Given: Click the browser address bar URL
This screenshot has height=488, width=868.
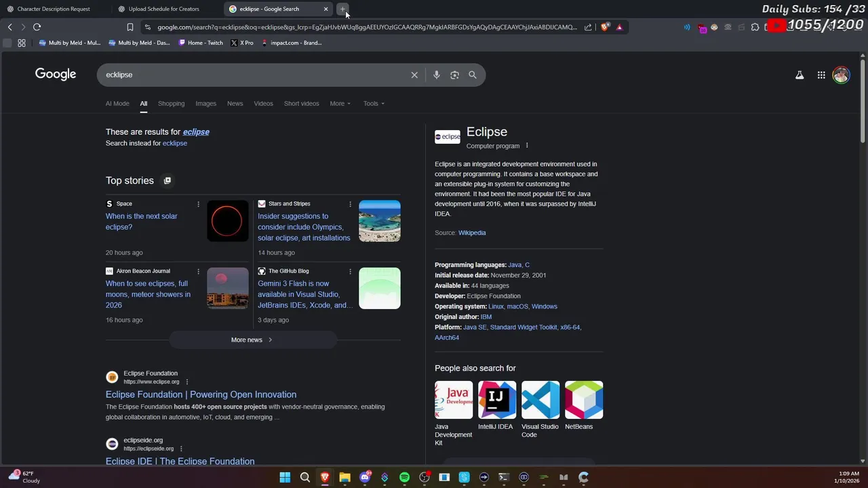Looking at the screenshot, I should coord(367,27).
